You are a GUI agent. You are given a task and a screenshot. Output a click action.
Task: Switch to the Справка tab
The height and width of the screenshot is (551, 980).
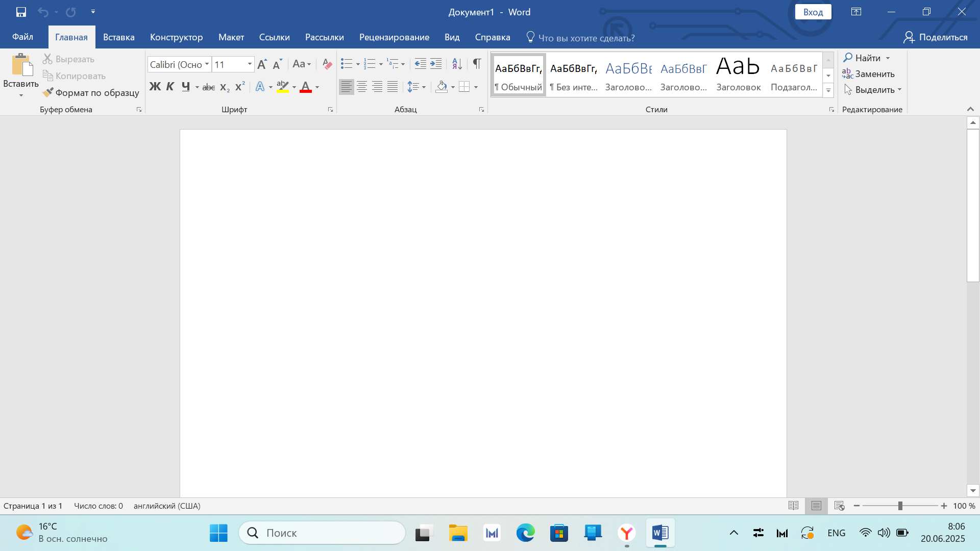click(493, 37)
